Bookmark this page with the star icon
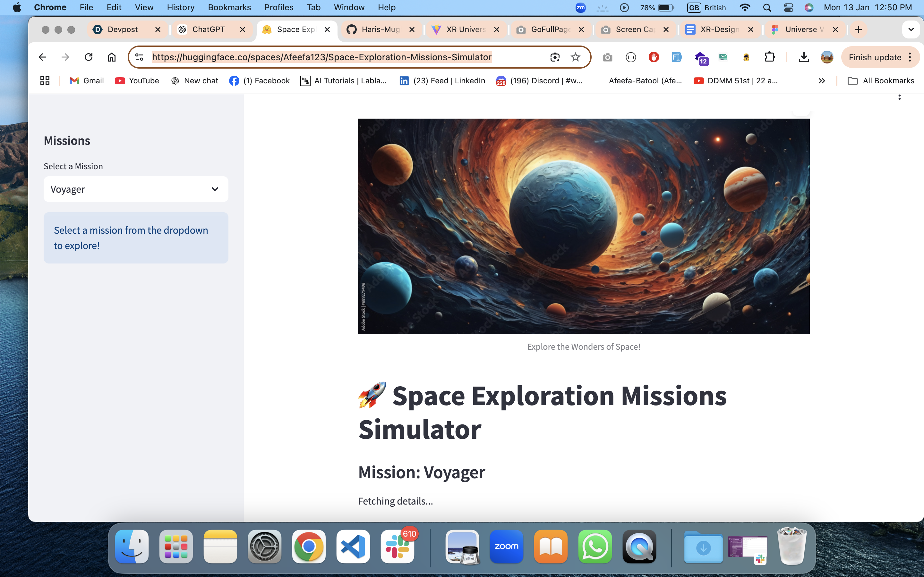 point(575,57)
